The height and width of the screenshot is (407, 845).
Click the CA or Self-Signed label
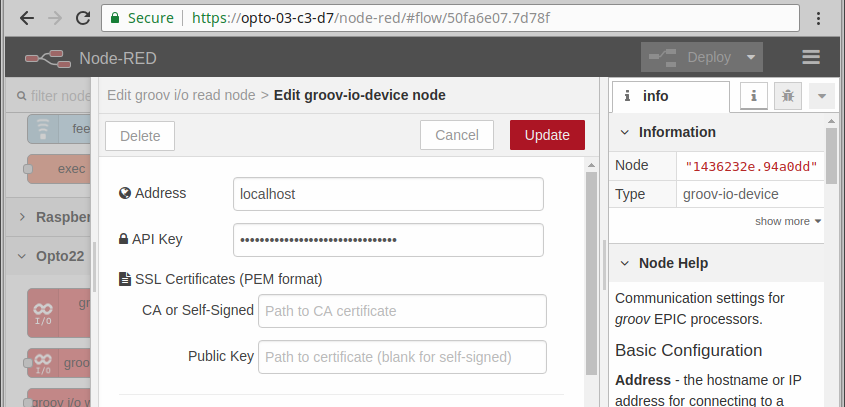point(198,311)
